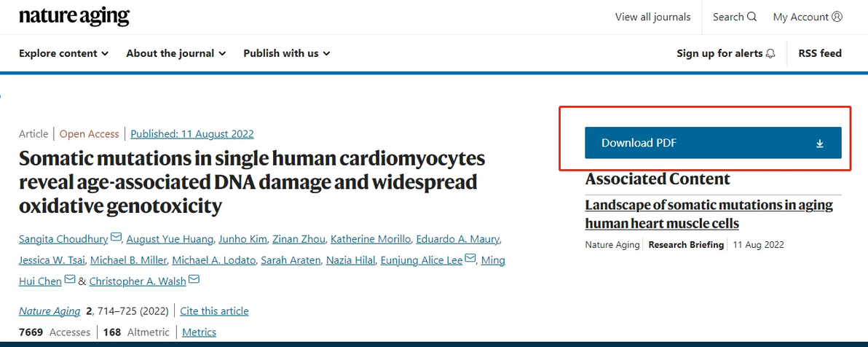Viewport: 868px width, 347px height.
Task: Click envelope icon beside Eunjung Alice Lee
Action: [x=470, y=258]
